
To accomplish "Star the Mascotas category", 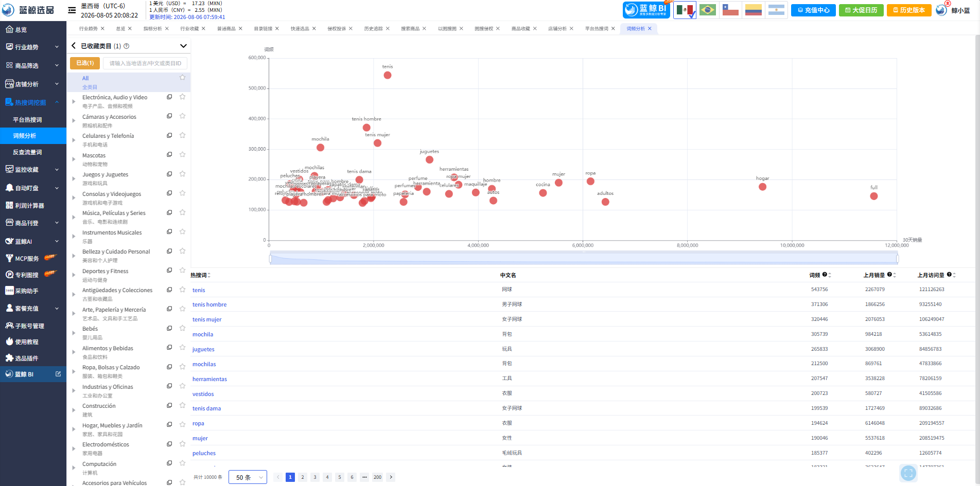I will coord(182,154).
